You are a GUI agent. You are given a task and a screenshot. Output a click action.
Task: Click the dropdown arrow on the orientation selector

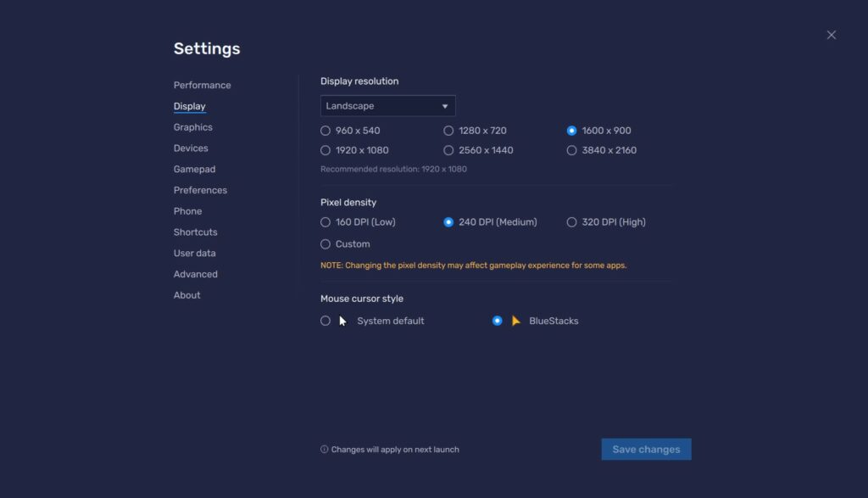[445, 105]
